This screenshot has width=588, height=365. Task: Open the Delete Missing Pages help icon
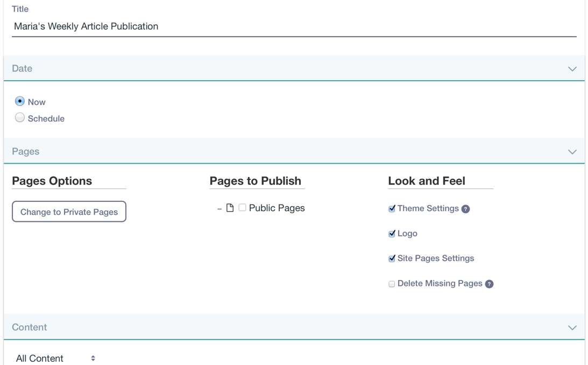coord(489,284)
